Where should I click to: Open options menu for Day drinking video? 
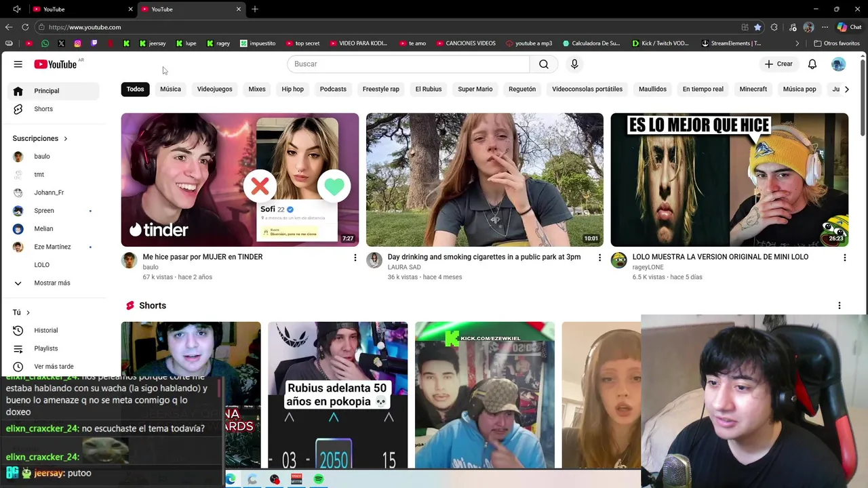click(599, 258)
